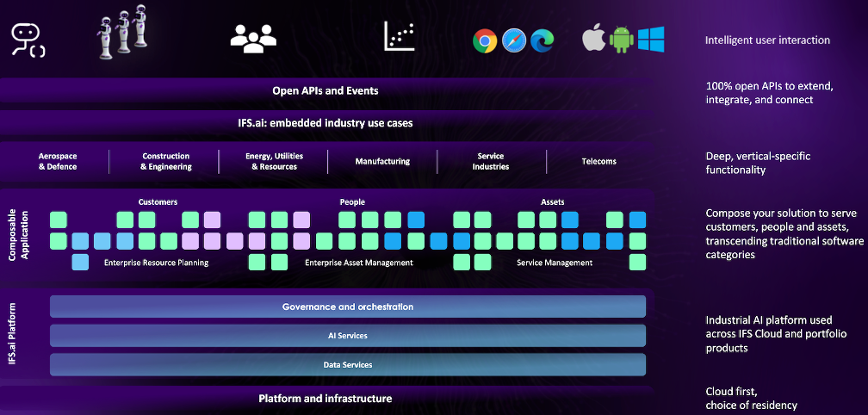
Task: Choose the Manufacturing industry segment
Action: [x=382, y=161]
